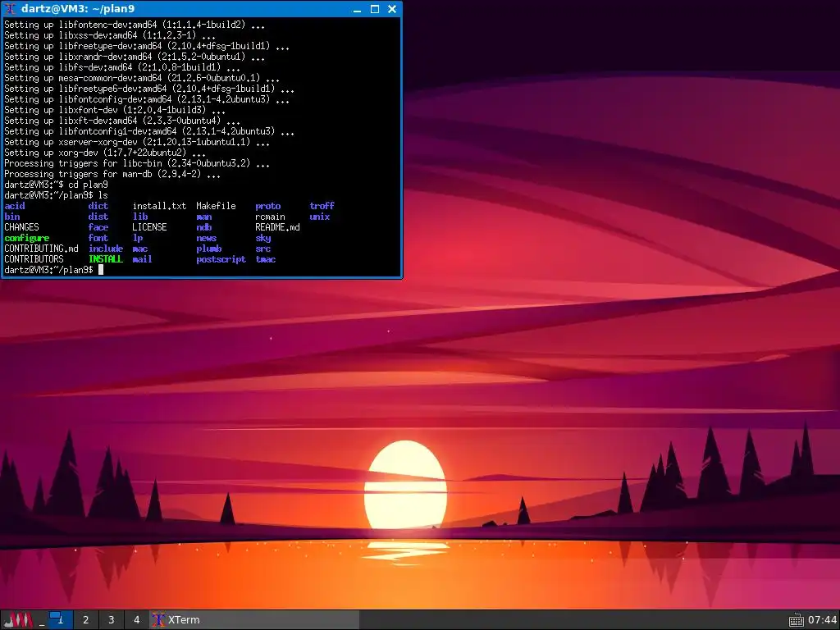Click the 'ls' command line
The image size is (840, 630).
pos(57,195)
